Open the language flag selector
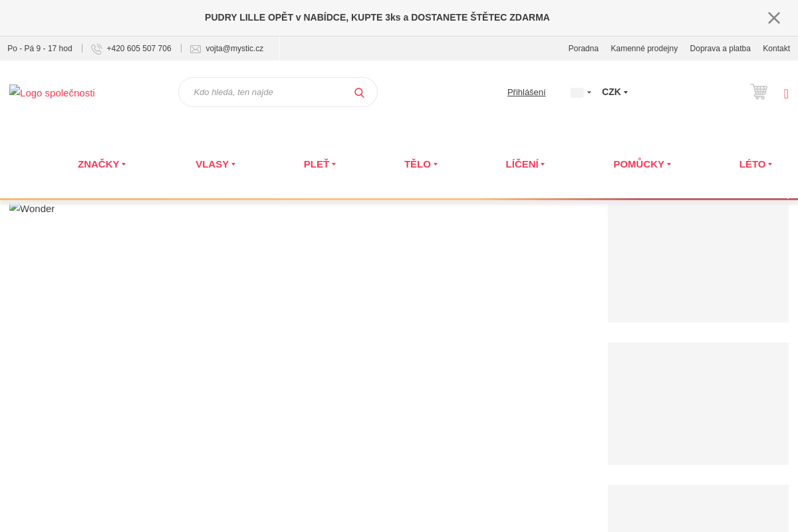The height and width of the screenshot is (532, 798). 580,92
